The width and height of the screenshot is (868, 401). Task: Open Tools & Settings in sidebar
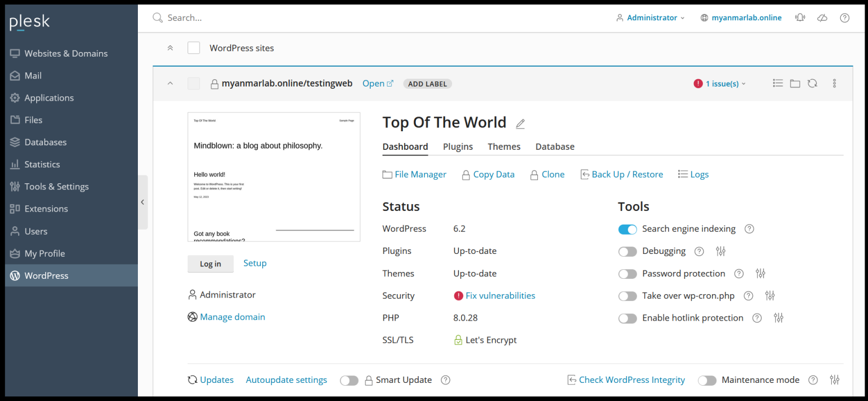coord(71,187)
